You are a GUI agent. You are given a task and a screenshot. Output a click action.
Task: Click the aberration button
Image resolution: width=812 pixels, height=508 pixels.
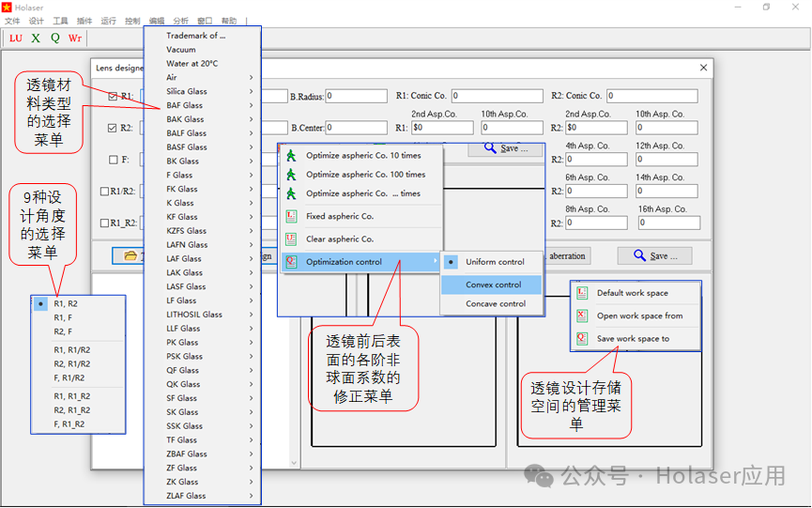coord(567,255)
